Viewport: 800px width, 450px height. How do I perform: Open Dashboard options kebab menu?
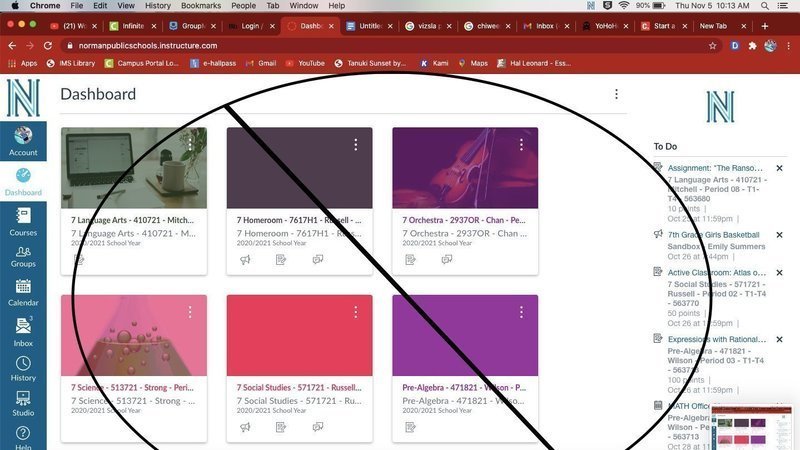616,94
